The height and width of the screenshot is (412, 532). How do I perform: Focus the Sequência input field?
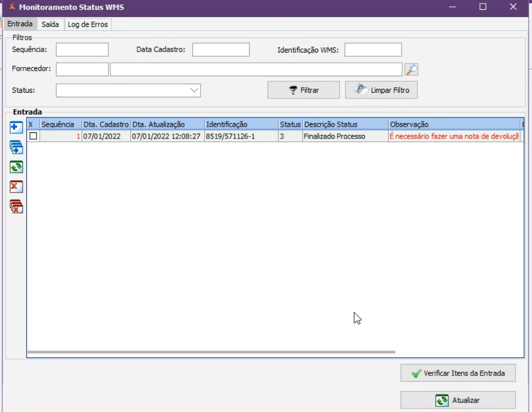(x=82, y=50)
